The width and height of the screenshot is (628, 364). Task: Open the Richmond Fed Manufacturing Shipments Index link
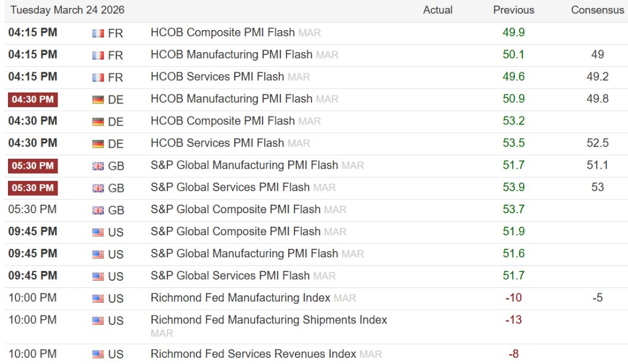click(x=269, y=320)
